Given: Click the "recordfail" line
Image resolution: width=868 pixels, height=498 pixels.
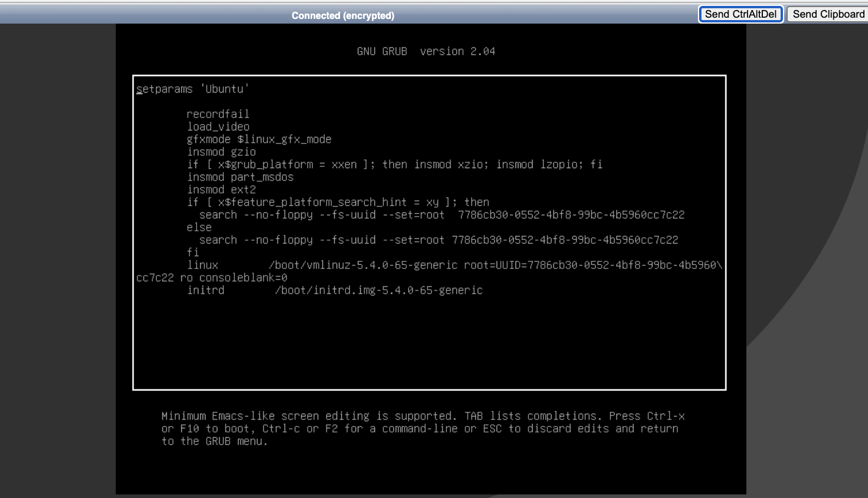Looking at the screenshot, I should (218, 114).
